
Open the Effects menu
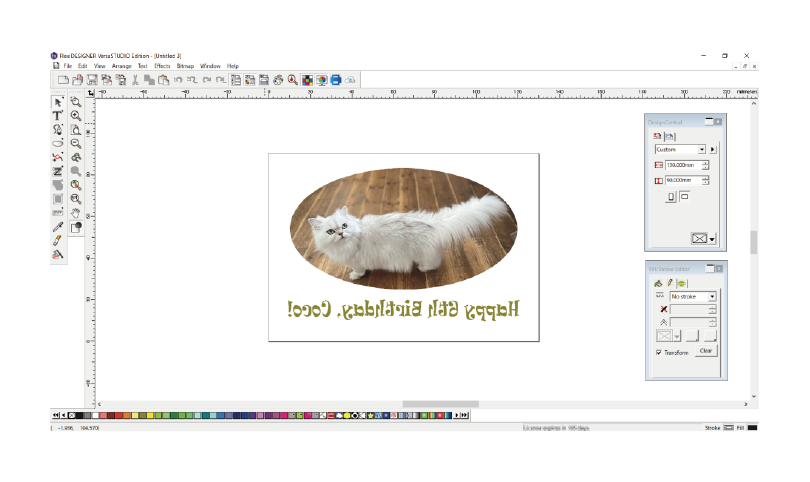pos(162,65)
